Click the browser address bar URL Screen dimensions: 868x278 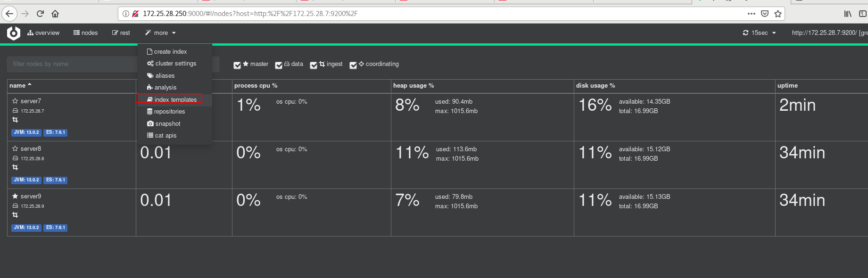250,14
